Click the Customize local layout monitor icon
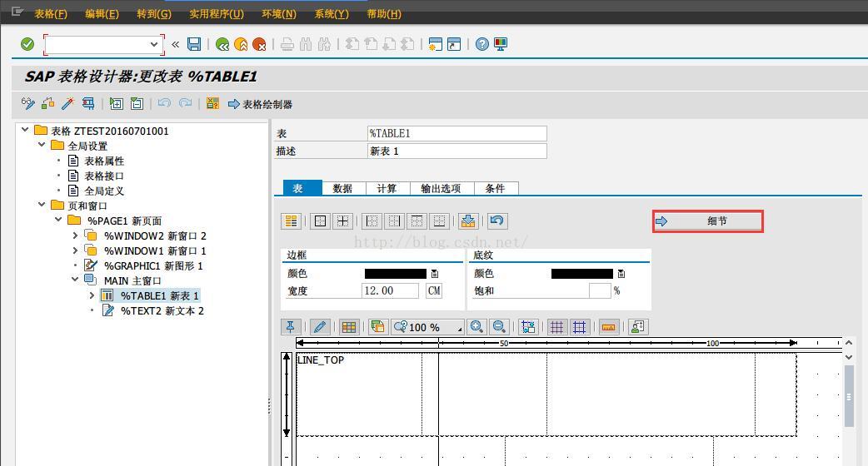The width and height of the screenshot is (868, 466). pos(501,44)
